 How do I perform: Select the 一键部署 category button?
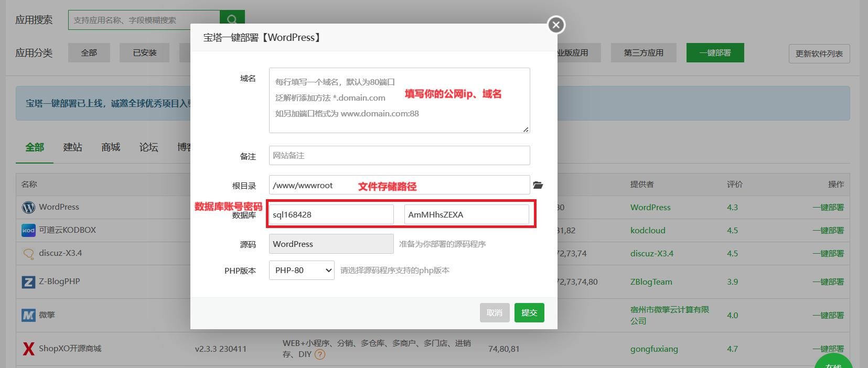tap(715, 53)
